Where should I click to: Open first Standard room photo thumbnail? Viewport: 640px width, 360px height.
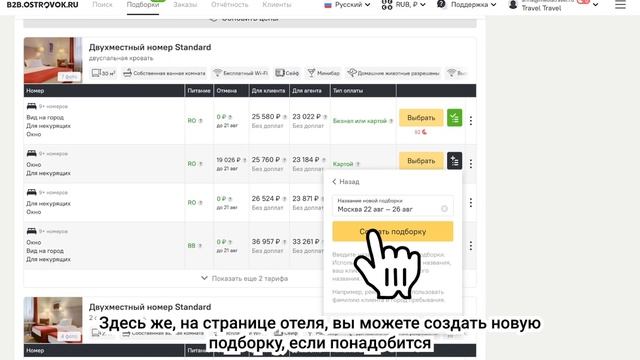click(x=53, y=60)
